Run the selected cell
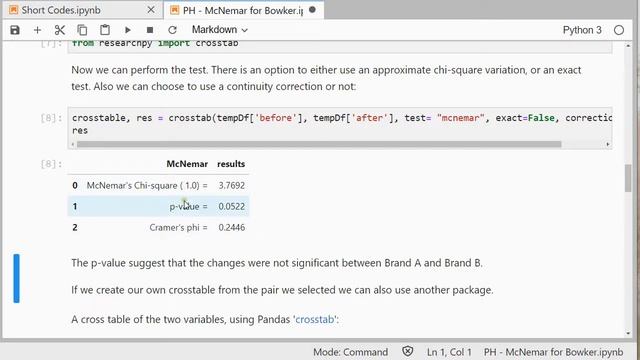640x360 pixels. [128, 30]
